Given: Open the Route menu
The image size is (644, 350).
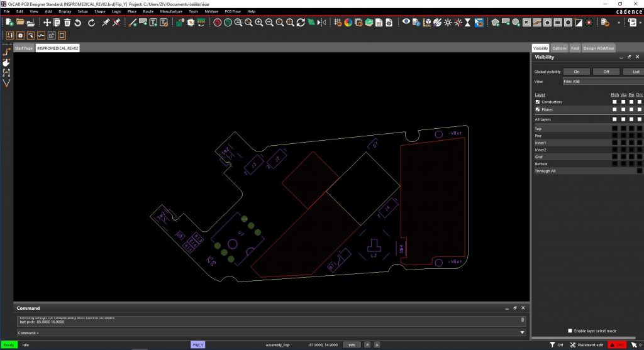Looking at the screenshot, I should tap(148, 11).
